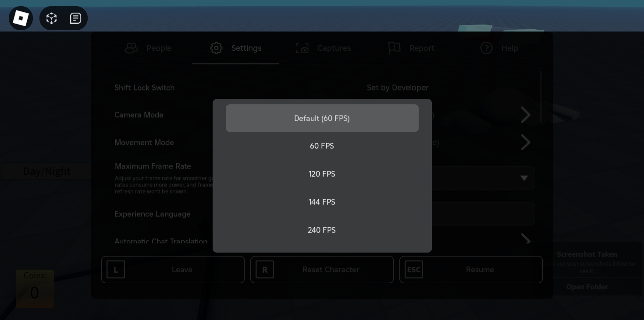644x320 pixels.
Task: Click the Camera Mode label
Action: coord(139,115)
